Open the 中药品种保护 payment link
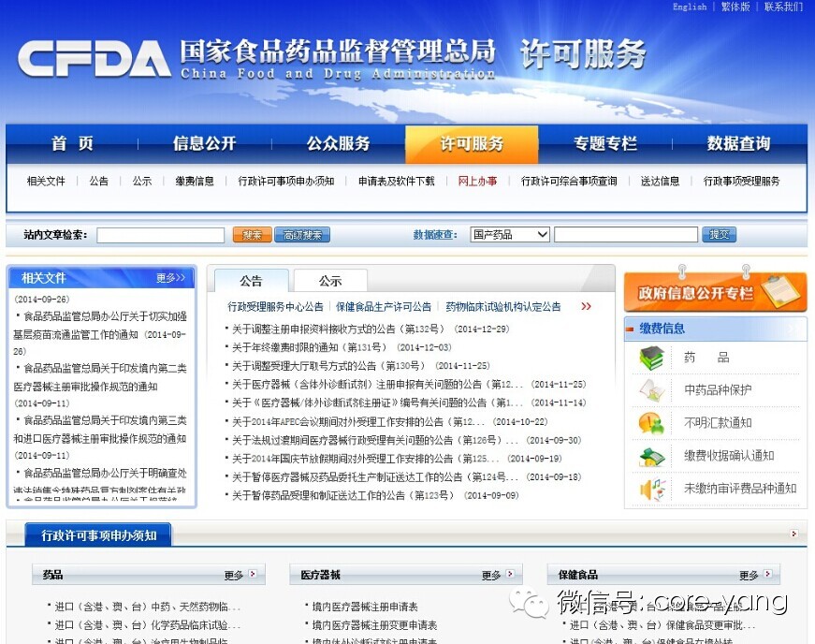Image resolution: width=815 pixels, height=644 pixels. [718, 390]
